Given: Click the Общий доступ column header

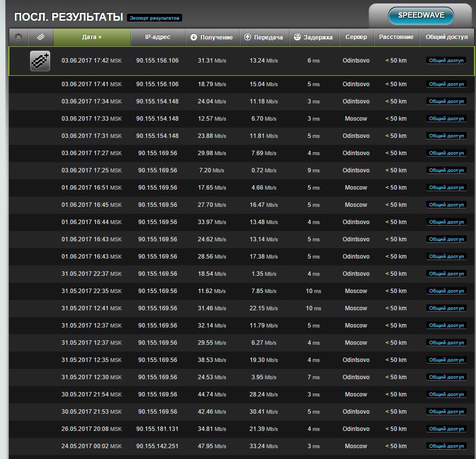Looking at the screenshot, I should click(446, 37).
